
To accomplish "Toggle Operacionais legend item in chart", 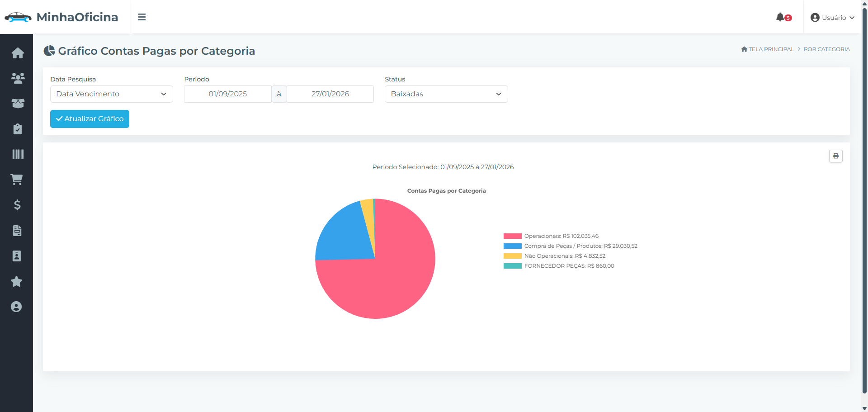I will pos(551,236).
